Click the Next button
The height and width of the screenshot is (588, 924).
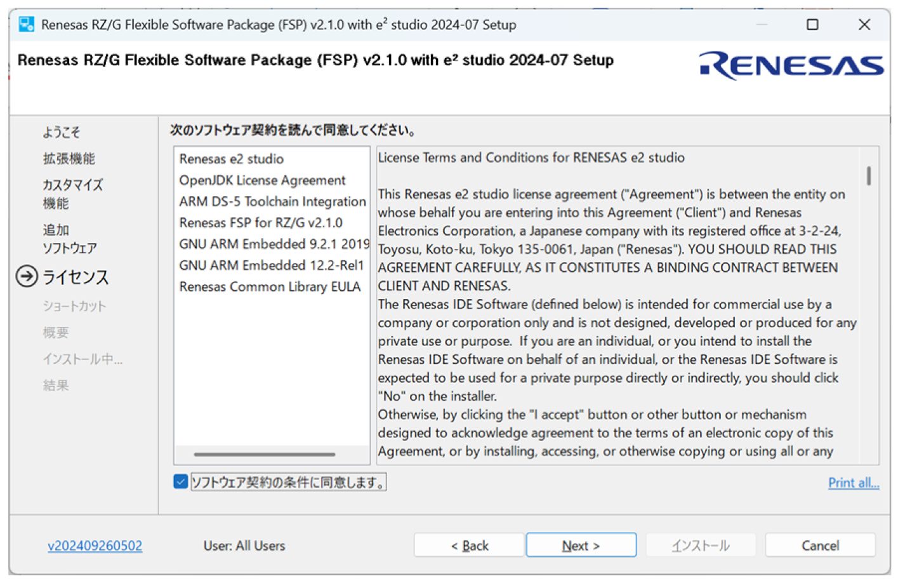(581, 545)
